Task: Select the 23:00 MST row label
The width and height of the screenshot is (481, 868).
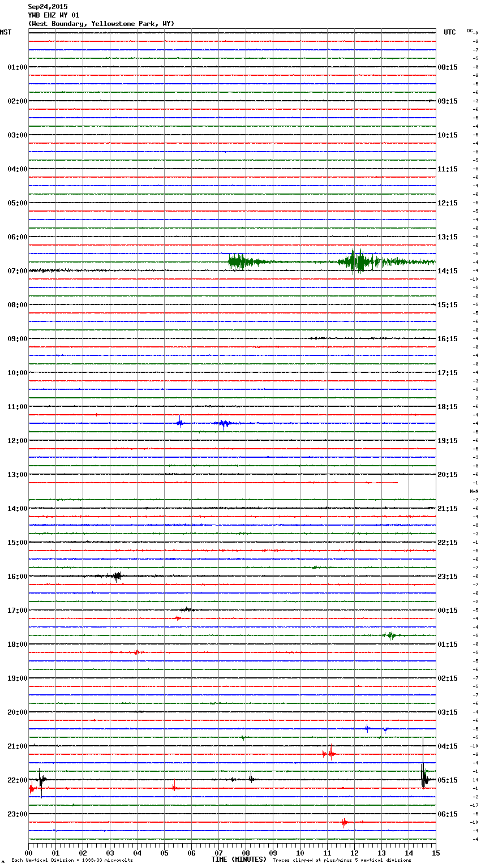Action: [x=18, y=814]
